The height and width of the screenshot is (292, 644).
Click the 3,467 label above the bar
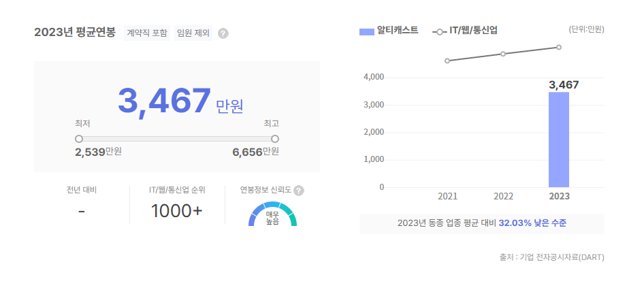pyautogui.click(x=564, y=85)
